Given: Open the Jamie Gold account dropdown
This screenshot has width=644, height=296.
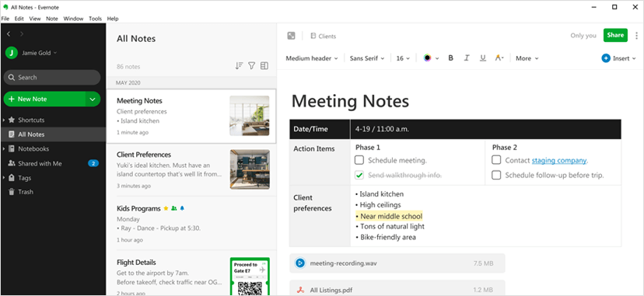Looking at the screenshot, I should click(55, 53).
